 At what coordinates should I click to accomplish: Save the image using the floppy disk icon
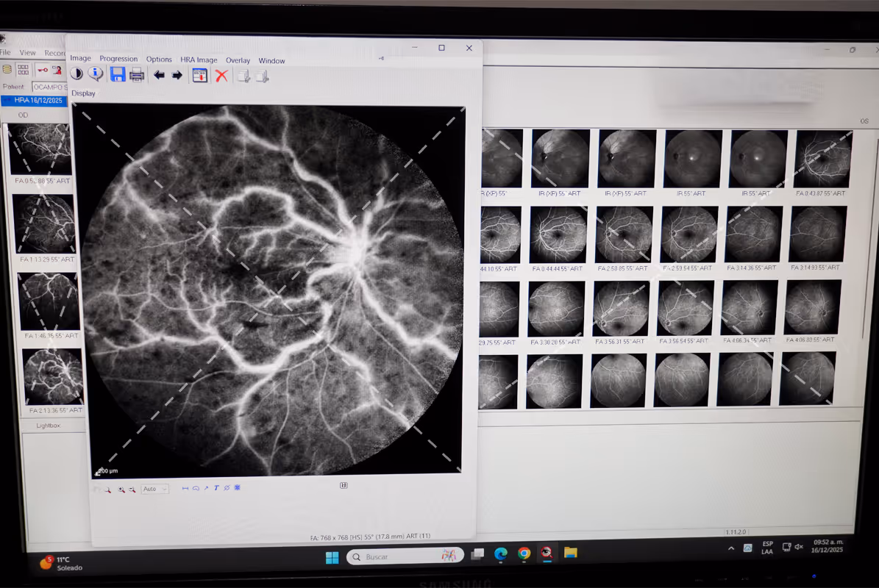[118, 74]
